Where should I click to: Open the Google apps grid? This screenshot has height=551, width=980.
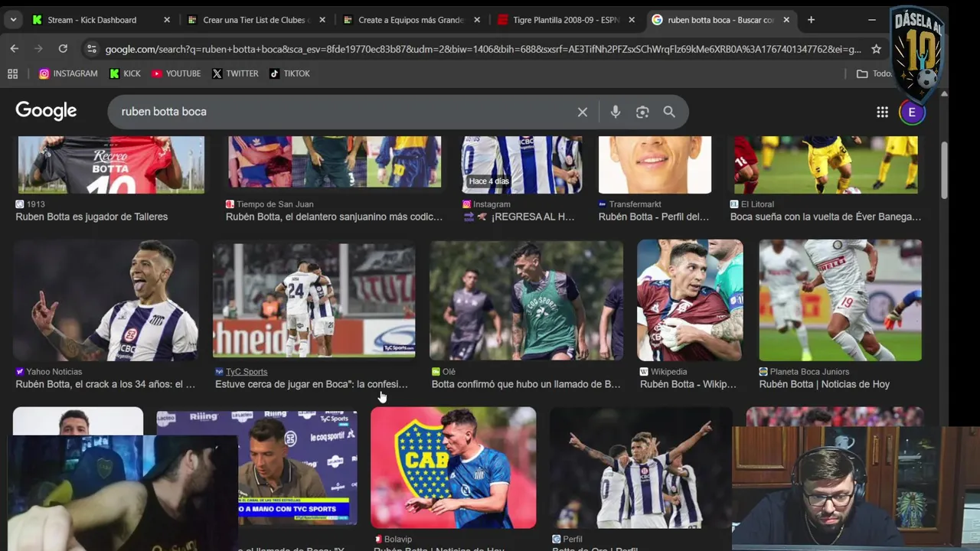[x=882, y=112]
